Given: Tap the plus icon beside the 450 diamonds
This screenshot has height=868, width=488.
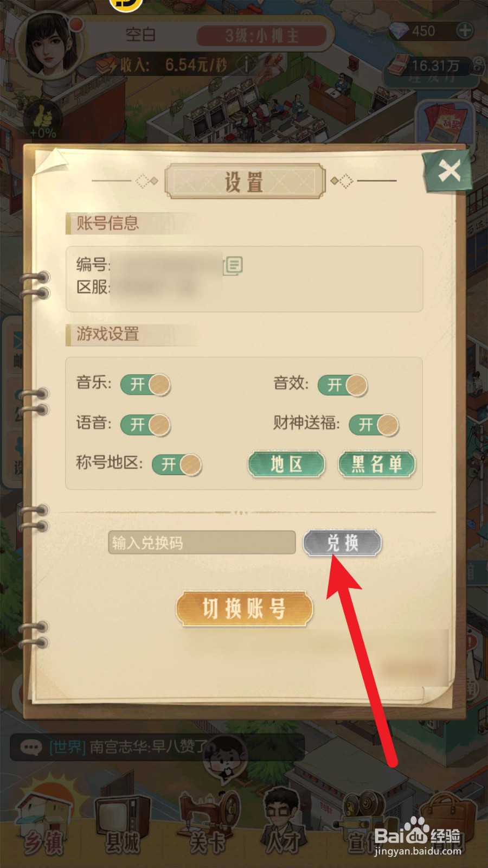Looking at the screenshot, I should click(x=464, y=31).
